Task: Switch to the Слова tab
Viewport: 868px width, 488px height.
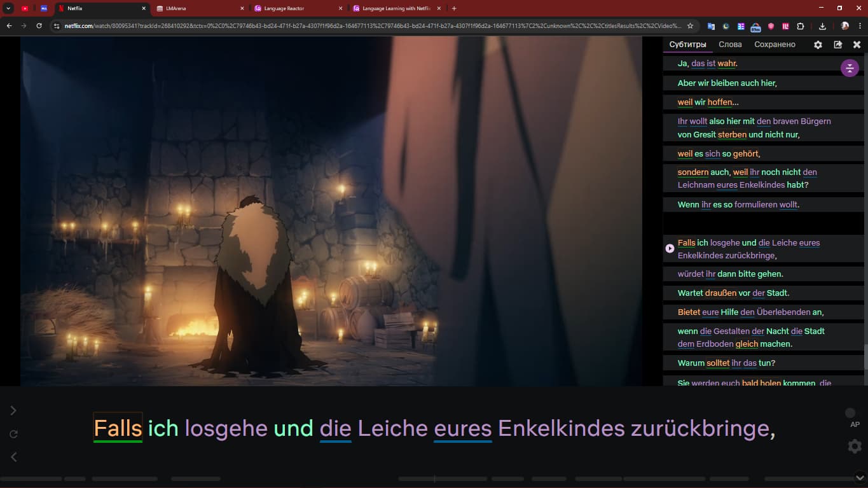Action: [730, 45]
